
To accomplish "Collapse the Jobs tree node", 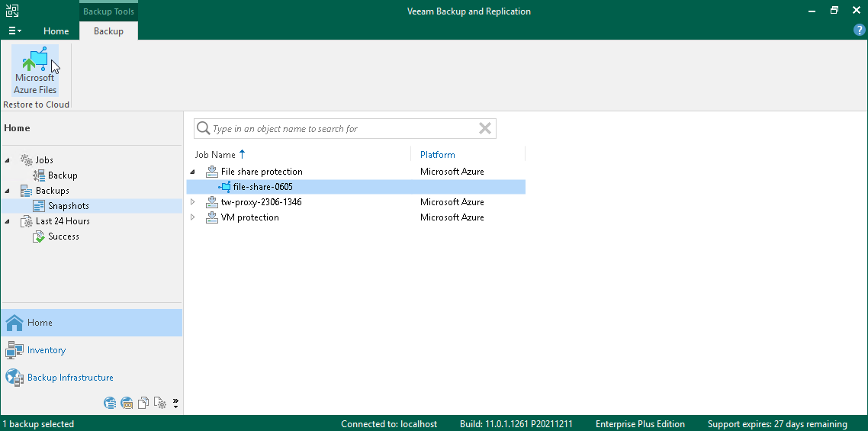I will pyautogui.click(x=7, y=160).
